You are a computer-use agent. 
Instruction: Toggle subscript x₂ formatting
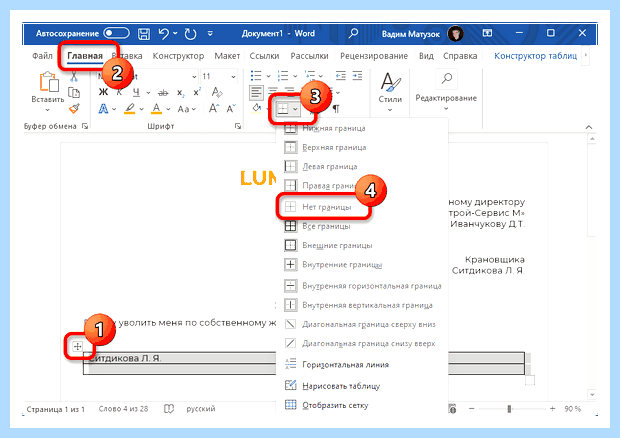180,93
